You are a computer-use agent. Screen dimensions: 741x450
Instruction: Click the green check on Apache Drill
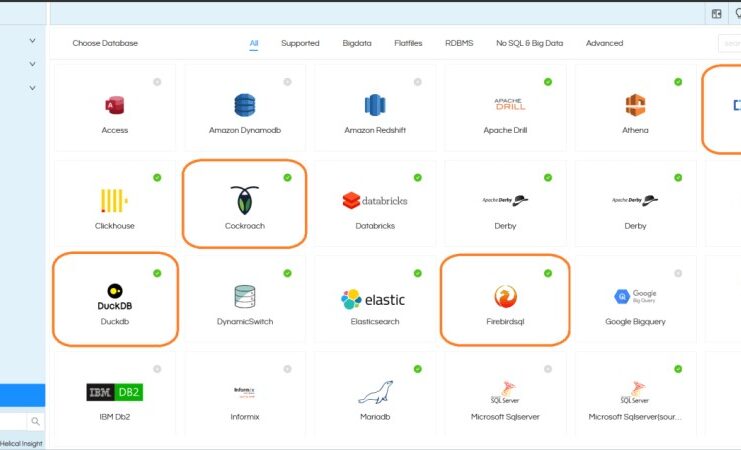coord(548,82)
